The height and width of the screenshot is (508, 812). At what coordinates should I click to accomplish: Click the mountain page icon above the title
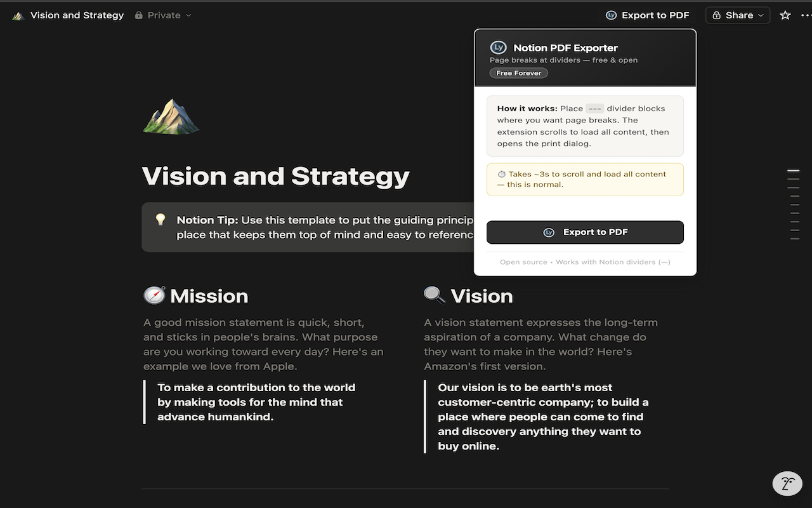171,116
